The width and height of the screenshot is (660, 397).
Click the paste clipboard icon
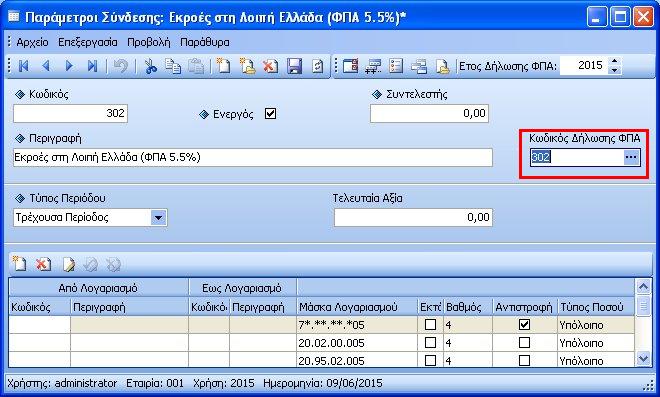point(196,66)
